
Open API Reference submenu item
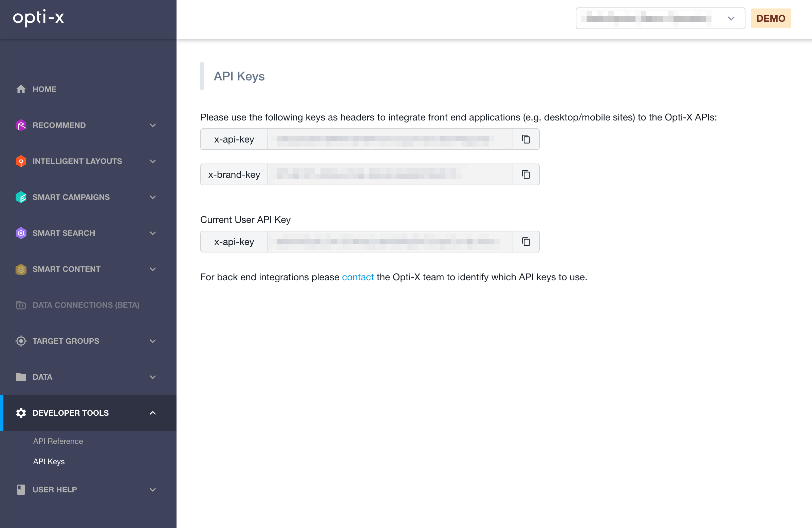click(x=58, y=441)
